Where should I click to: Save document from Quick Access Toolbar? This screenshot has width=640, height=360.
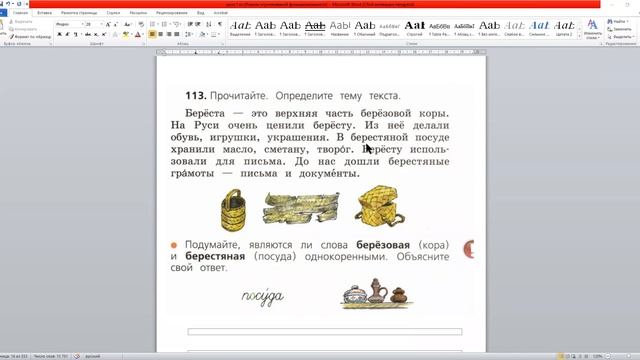(x=2, y=4)
